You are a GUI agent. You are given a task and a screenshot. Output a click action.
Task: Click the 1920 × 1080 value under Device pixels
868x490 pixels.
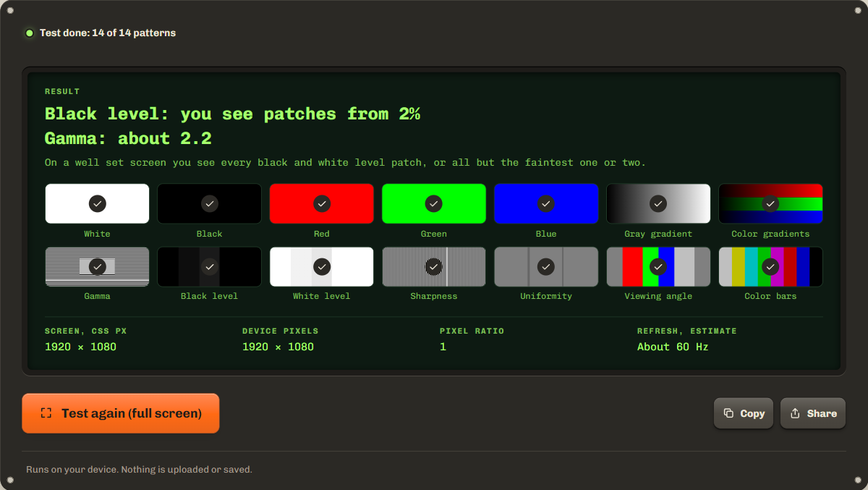tap(278, 347)
